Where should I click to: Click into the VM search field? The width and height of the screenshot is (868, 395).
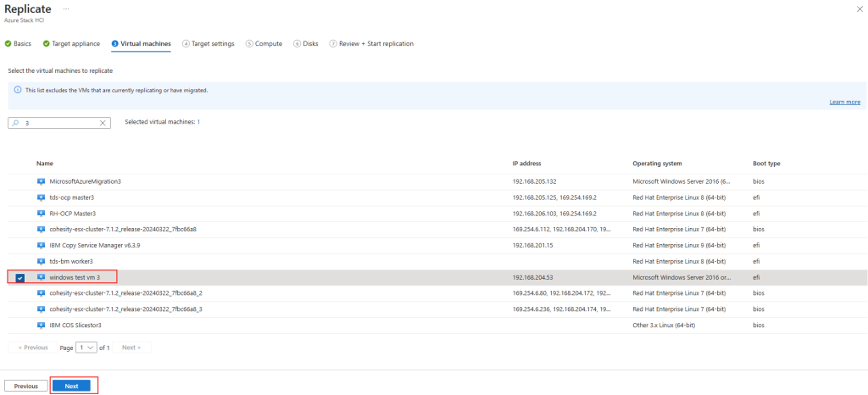click(60, 124)
